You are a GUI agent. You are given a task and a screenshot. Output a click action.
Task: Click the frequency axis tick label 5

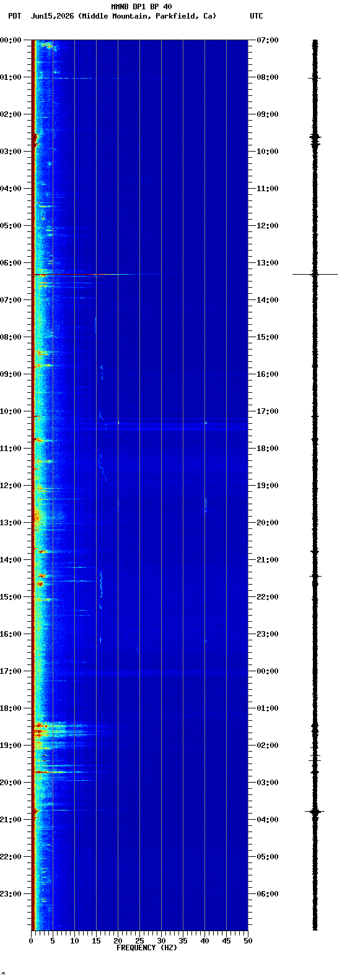coord(53,941)
